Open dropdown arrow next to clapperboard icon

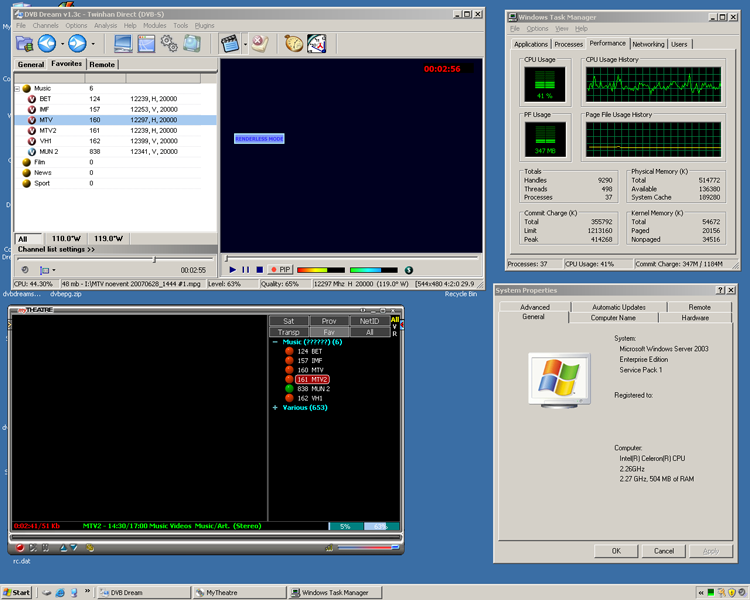point(245,44)
